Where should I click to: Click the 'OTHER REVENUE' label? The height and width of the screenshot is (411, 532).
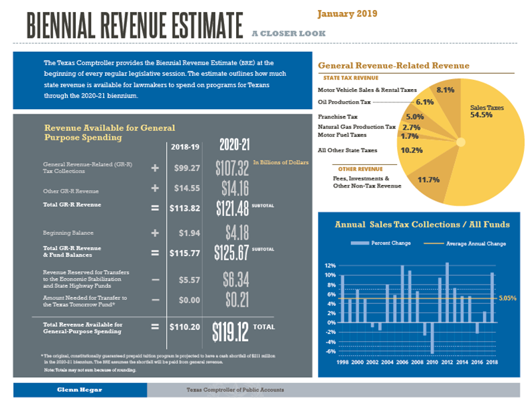[360, 169]
